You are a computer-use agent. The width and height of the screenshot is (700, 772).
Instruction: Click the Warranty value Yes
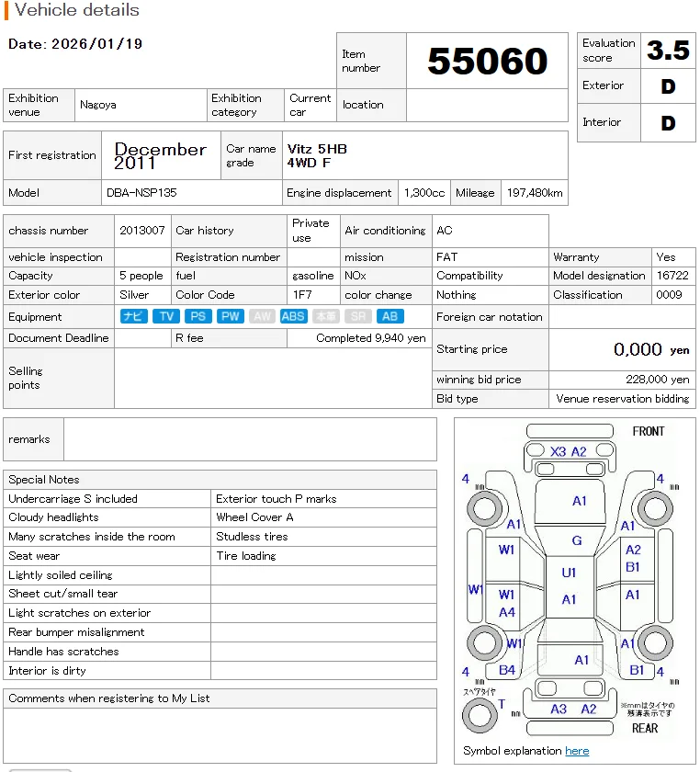665,257
